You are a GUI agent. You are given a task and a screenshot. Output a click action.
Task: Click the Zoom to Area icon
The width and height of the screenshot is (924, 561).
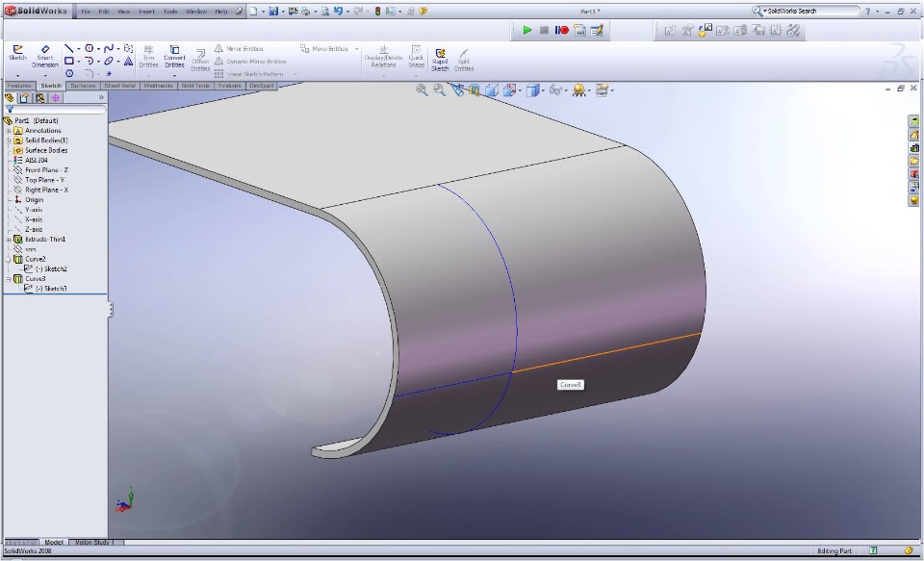(439, 89)
